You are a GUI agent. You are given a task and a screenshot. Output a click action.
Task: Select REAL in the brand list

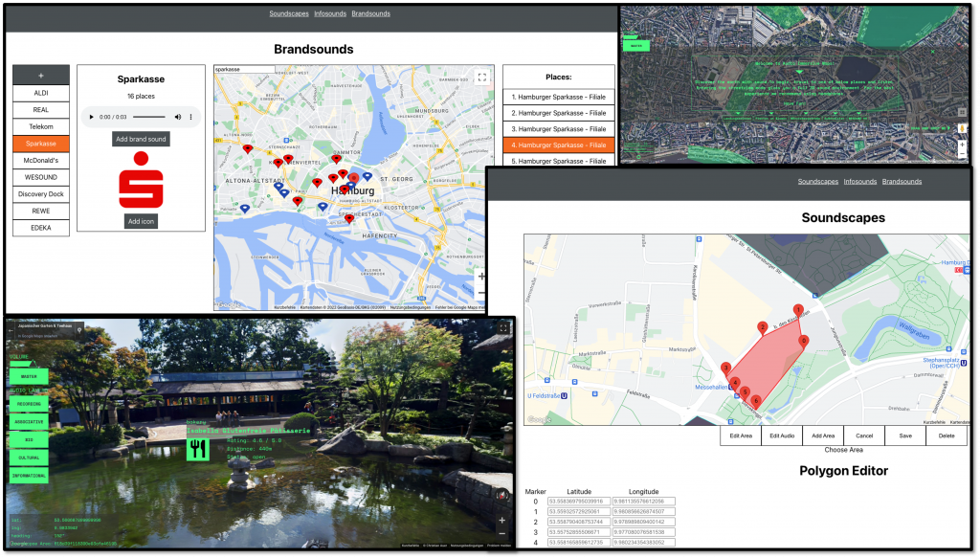[x=41, y=110]
